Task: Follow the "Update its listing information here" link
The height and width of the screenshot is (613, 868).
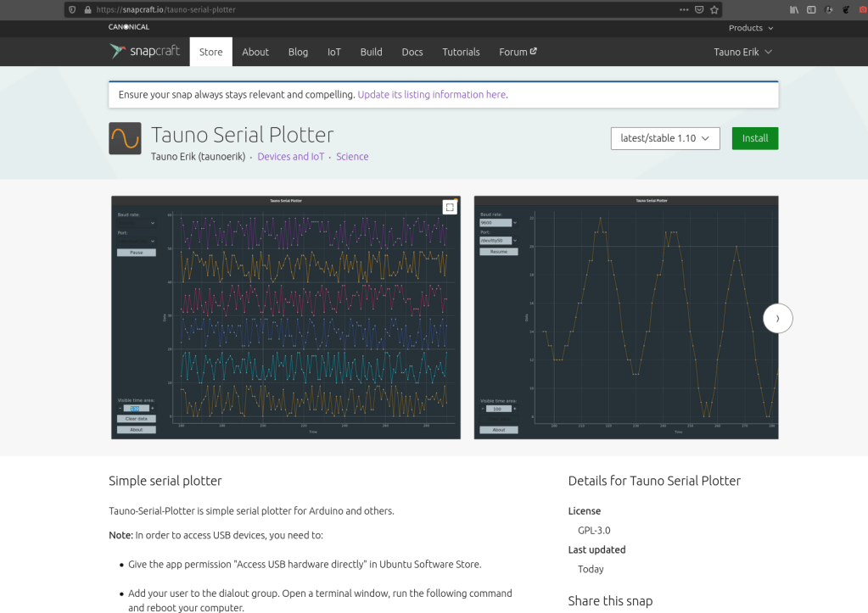Action: point(432,95)
